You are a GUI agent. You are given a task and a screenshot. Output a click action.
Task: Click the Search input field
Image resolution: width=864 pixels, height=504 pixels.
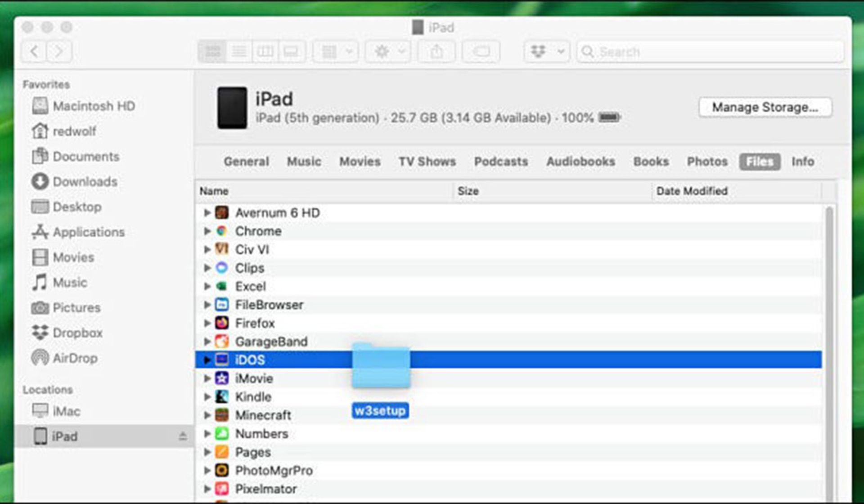[711, 52]
